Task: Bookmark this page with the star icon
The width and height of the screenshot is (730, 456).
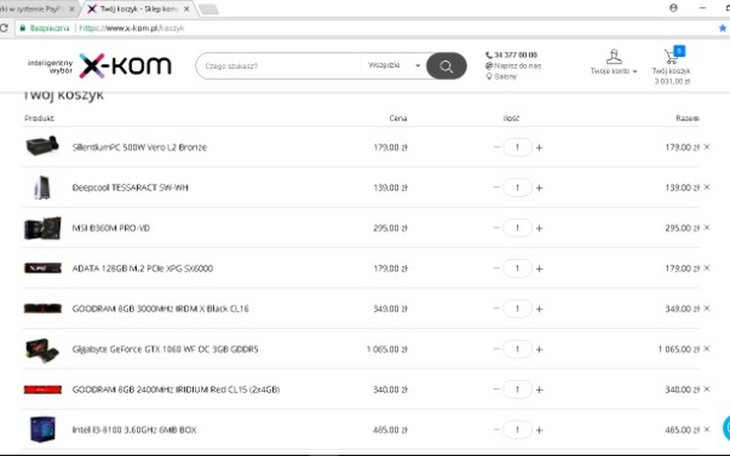Action: coord(722,28)
